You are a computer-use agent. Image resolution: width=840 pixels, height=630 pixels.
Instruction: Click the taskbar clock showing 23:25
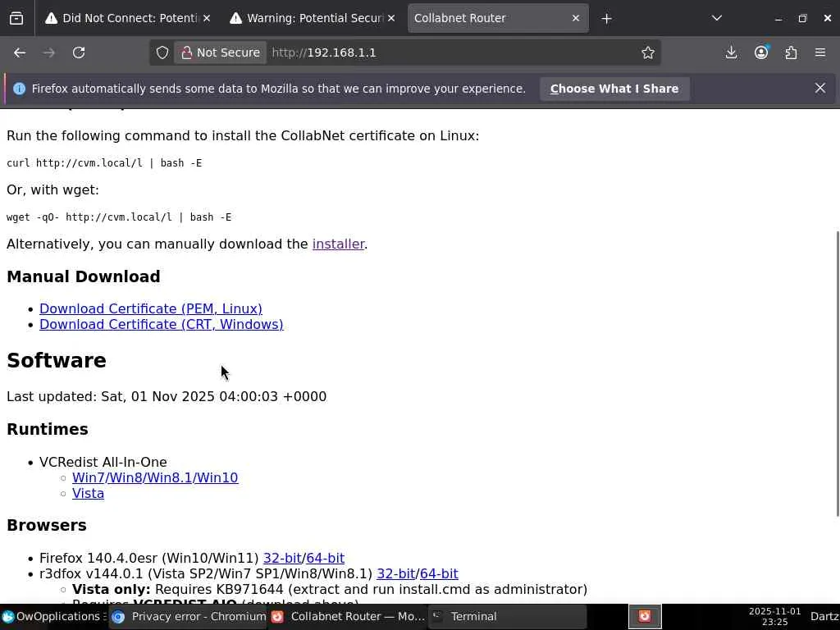[x=774, y=617]
